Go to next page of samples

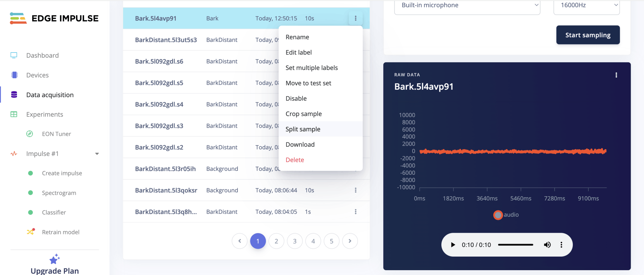point(350,241)
